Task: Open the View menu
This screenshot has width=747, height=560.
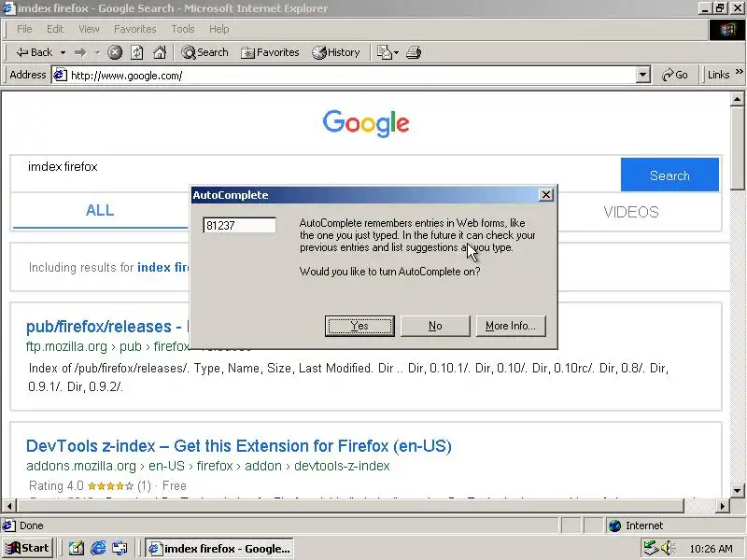Action: [x=89, y=29]
